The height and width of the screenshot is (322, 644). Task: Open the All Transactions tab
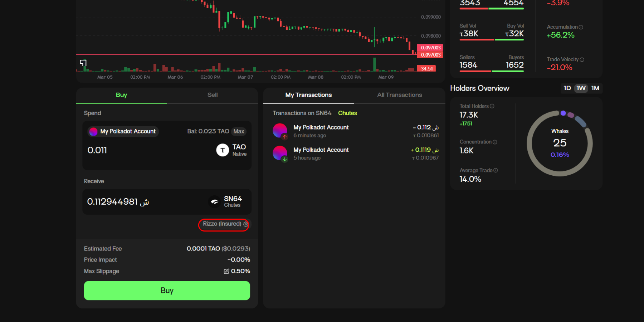[x=399, y=95]
